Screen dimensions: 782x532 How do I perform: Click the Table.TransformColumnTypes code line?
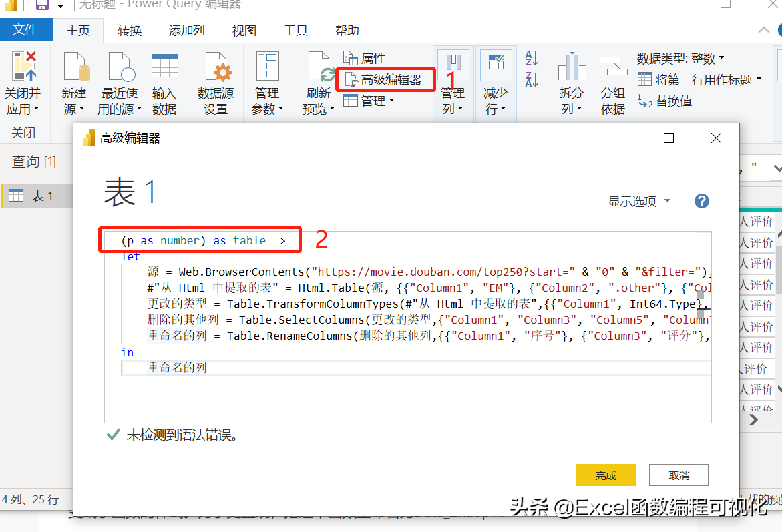pyautogui.click(x=428, y=304)
